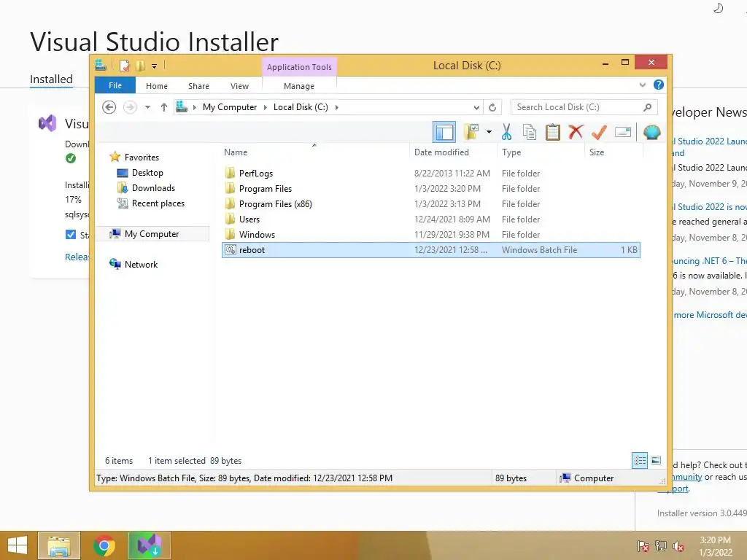Sort by Date modified column header

pyautogui.click(x=453, y=152)
